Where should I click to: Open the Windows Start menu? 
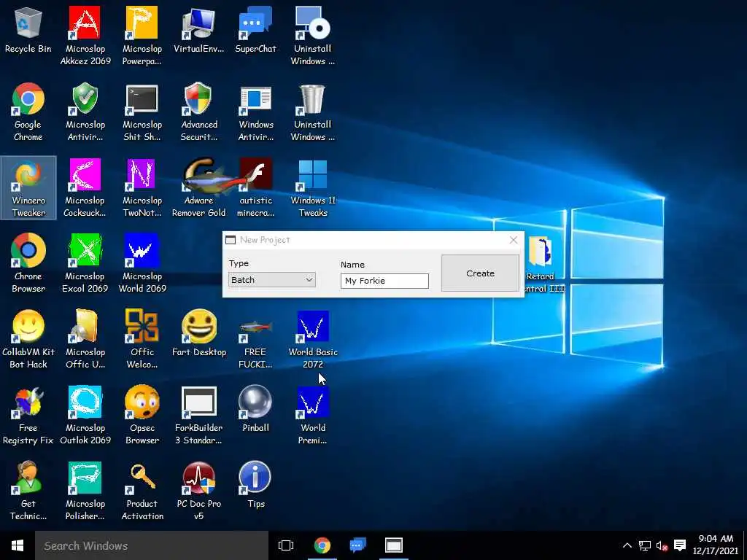coord(18,545)
